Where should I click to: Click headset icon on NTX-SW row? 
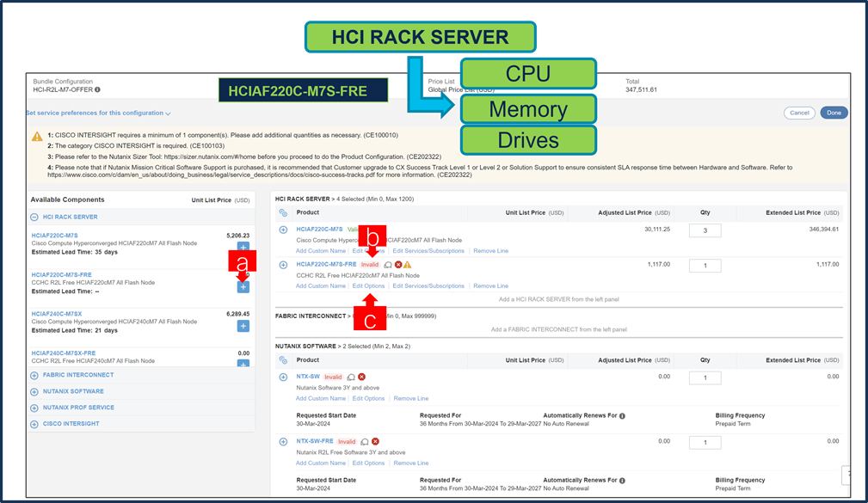[x=351, y=377]
